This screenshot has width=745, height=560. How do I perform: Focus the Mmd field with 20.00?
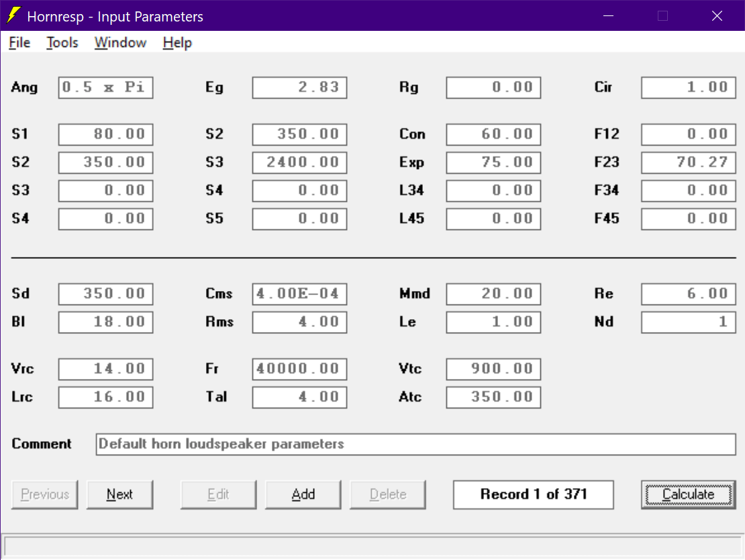493,294
